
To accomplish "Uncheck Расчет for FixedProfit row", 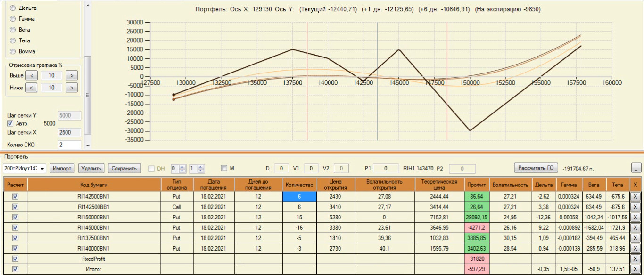I will click(15, 259).
